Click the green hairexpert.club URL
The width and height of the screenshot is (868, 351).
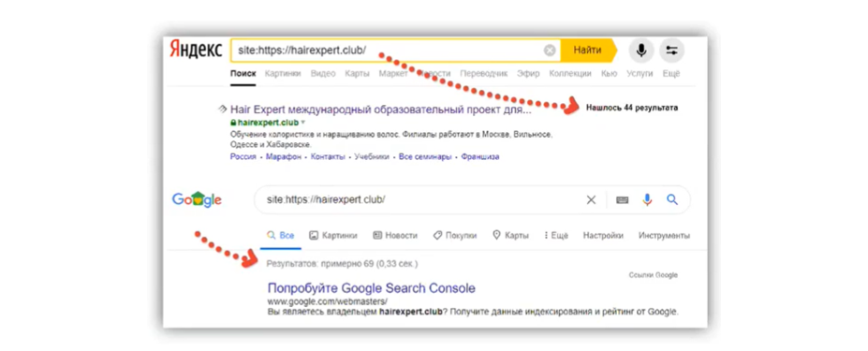click(x=268, y=123)
